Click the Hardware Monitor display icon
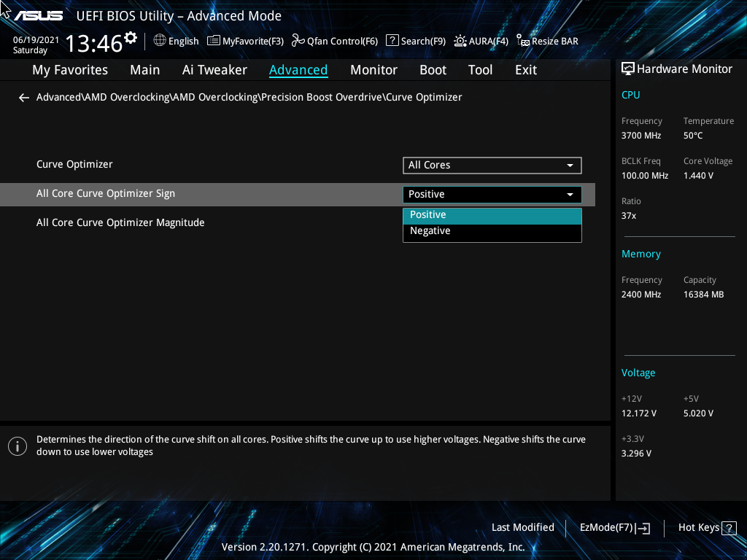 (628, 69)
